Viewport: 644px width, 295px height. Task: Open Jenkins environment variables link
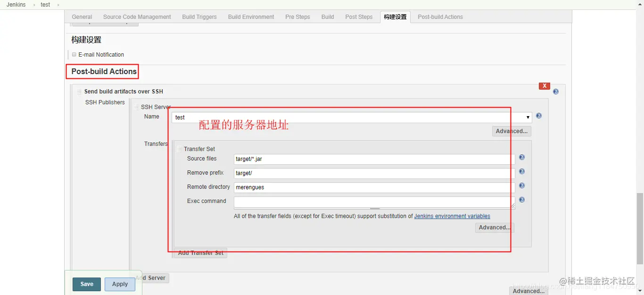(452, 216)
